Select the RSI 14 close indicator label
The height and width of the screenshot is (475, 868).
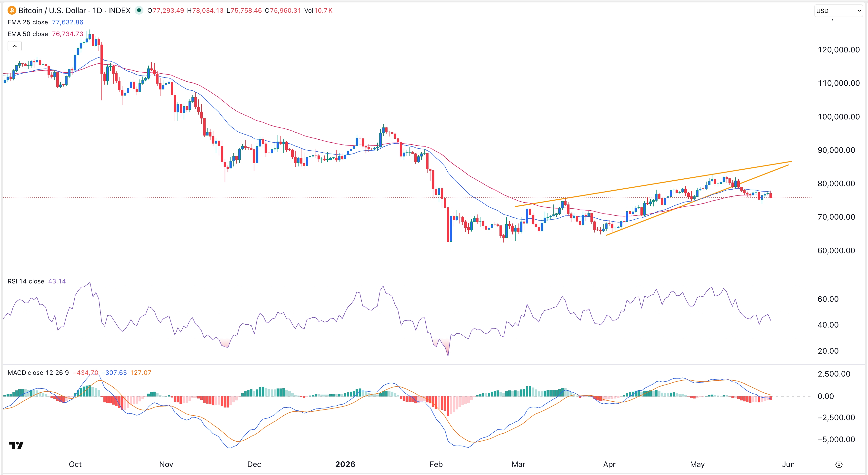coord(26,281)
